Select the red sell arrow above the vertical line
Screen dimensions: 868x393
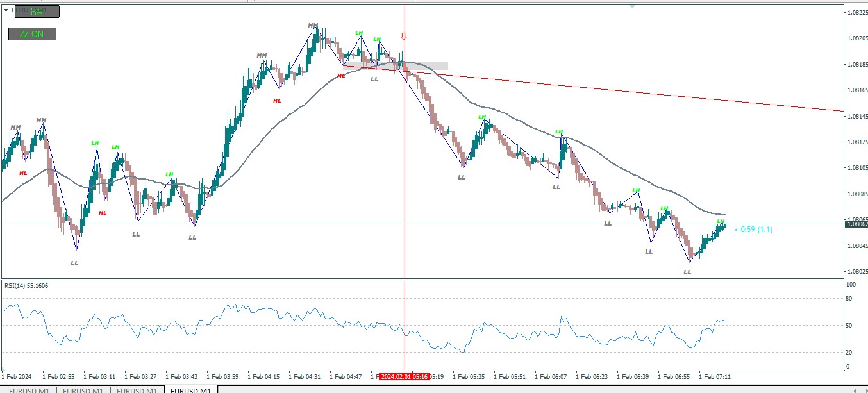(403, 37)
